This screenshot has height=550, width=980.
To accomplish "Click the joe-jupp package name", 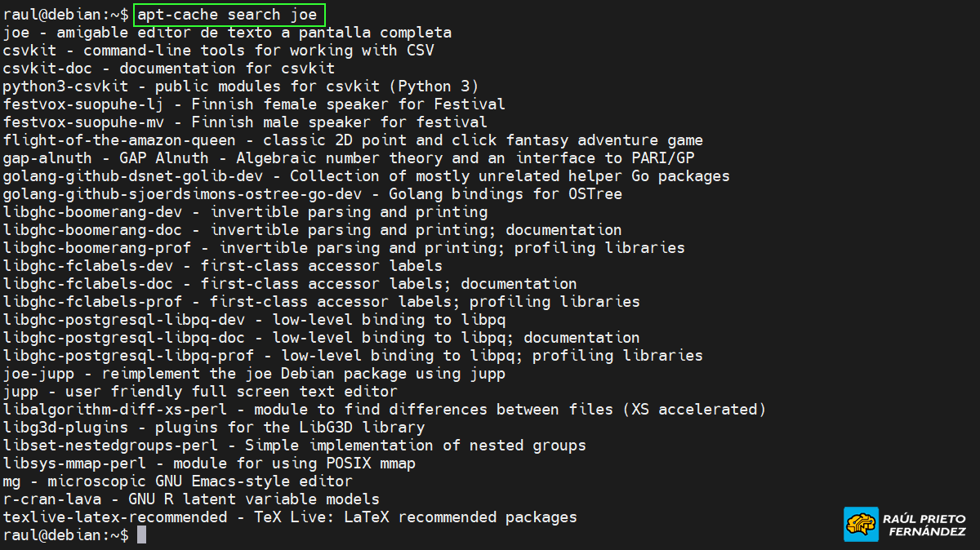I will click(x=38, y=374).
